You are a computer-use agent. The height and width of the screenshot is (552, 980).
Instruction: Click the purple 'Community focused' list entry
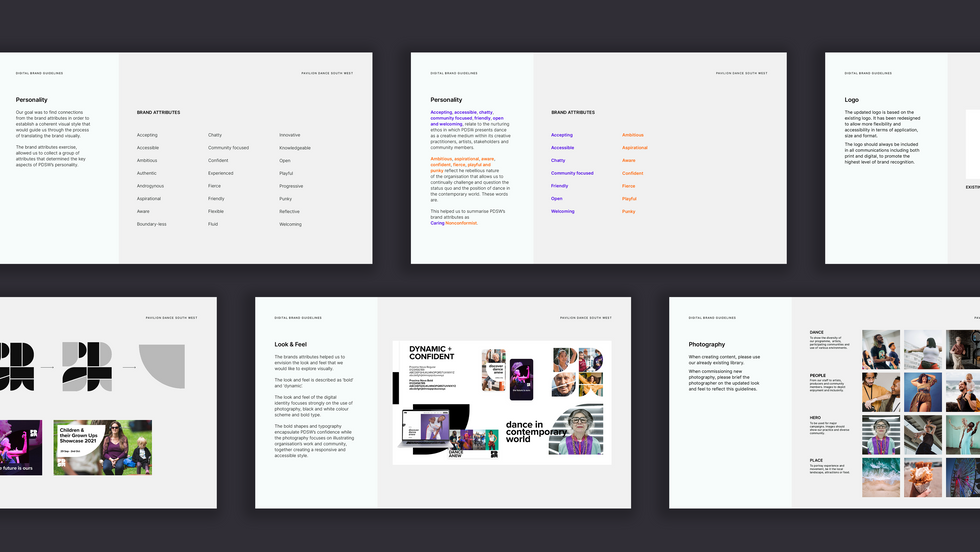[x=572, y=173]
